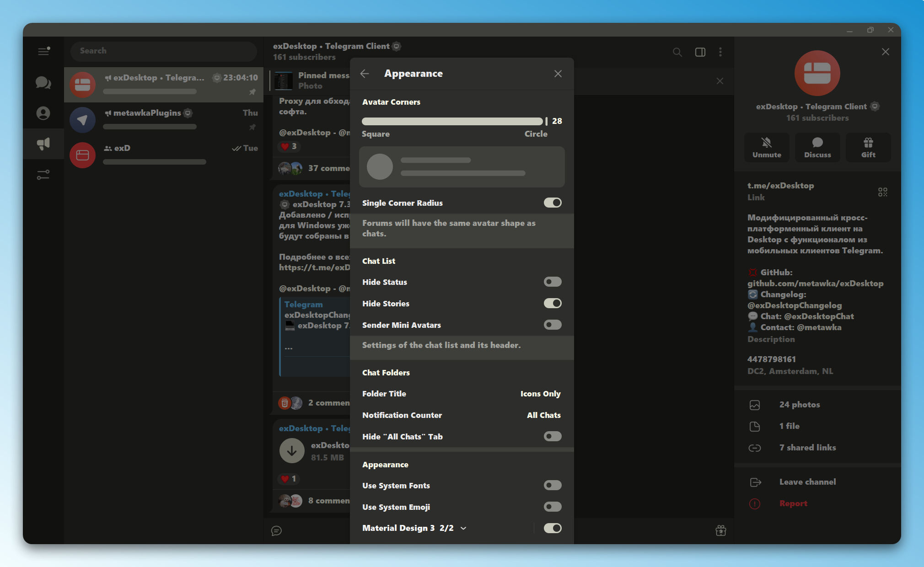
Task: Toggle Single Corner Radius switch
Action: point(553,203)
